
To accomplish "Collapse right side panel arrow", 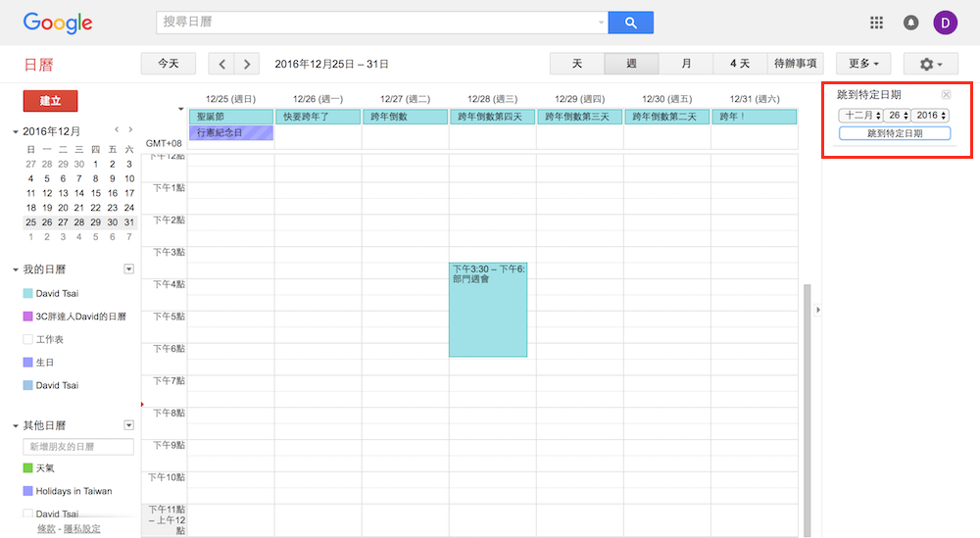I will [818, 310].
